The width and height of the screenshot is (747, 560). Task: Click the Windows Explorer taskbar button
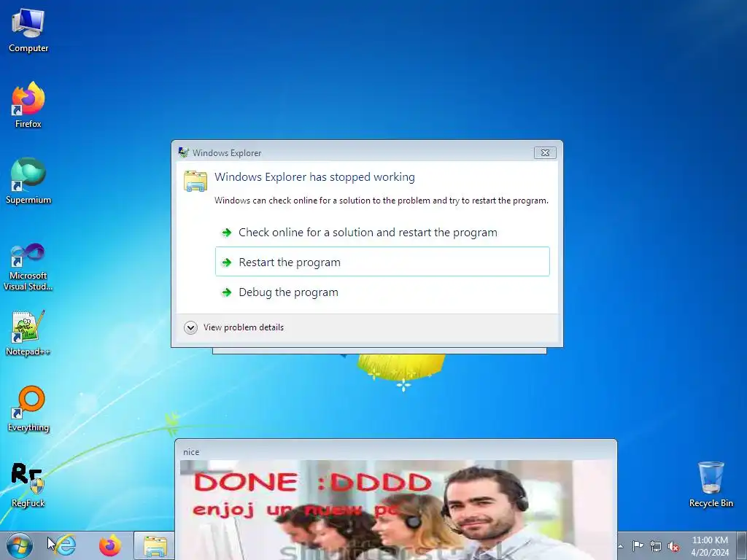pos(155,545)
